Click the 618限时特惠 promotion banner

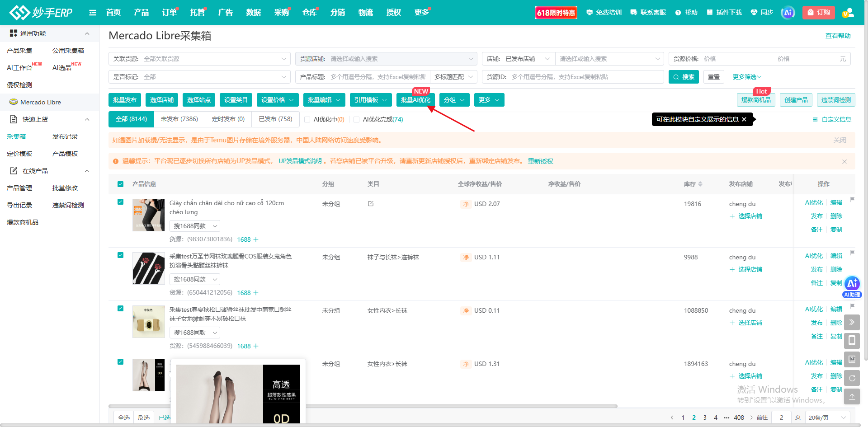[x=556, y=13]
